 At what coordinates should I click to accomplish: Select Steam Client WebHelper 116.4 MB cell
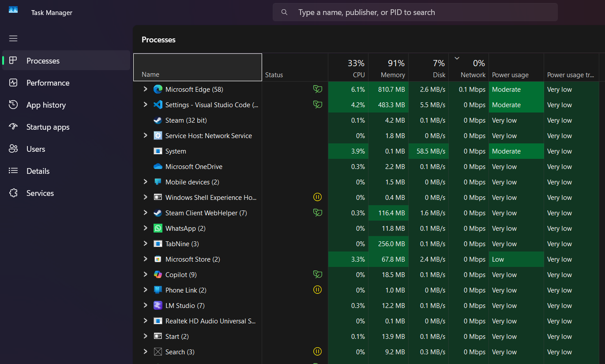point(388,213)
